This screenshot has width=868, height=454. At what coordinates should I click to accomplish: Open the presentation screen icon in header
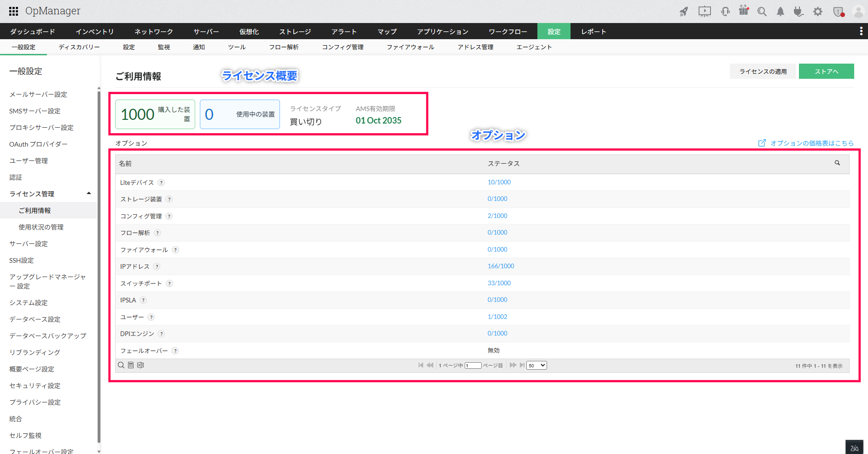click(x=705, y=12)
